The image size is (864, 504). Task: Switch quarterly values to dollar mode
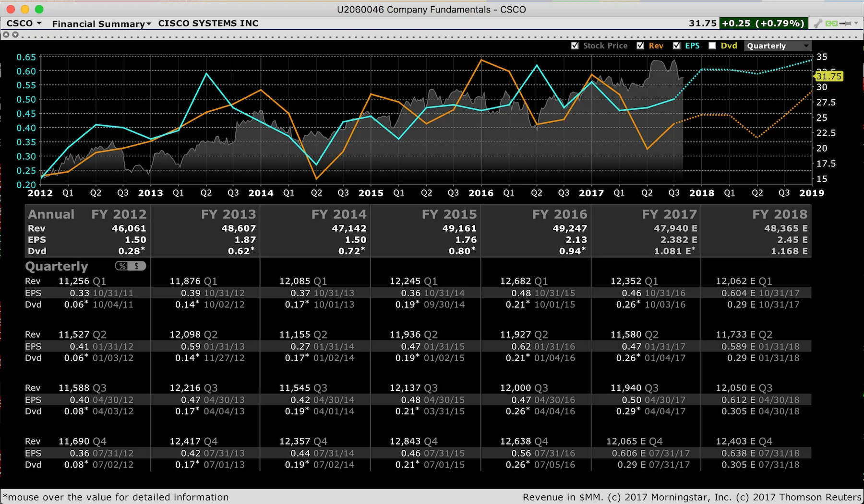click(137, 266)
